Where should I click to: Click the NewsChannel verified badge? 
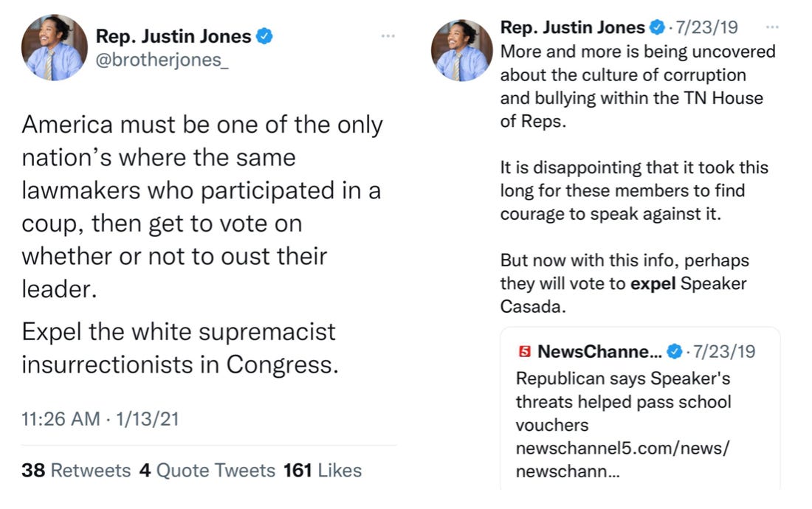675,352
